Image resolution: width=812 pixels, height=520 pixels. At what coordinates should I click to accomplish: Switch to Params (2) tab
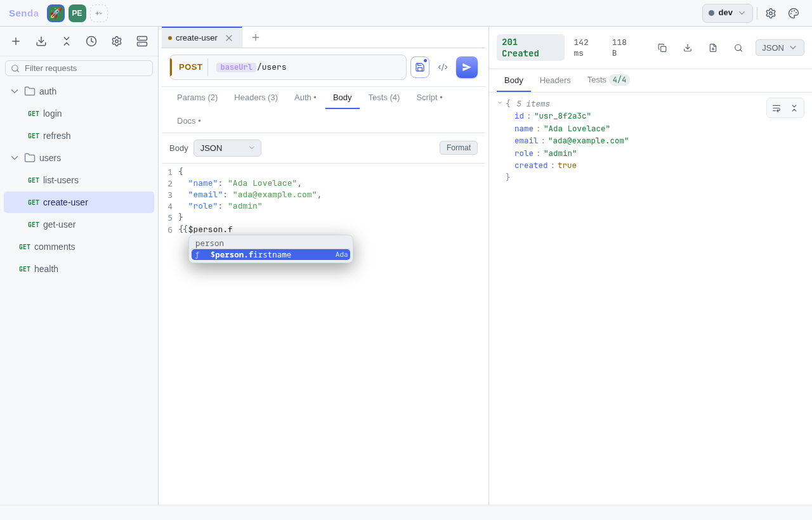click(x=197, y=98)
